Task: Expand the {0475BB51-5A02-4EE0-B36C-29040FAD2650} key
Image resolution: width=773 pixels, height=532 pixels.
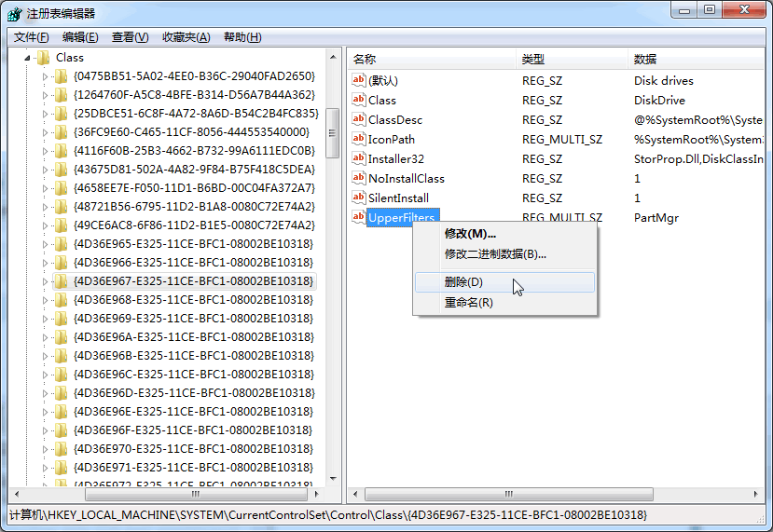Action: (x=45, y=76)
